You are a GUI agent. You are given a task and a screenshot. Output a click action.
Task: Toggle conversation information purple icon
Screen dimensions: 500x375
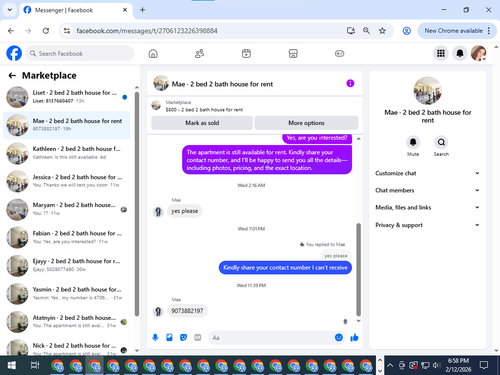click(350, 83)
